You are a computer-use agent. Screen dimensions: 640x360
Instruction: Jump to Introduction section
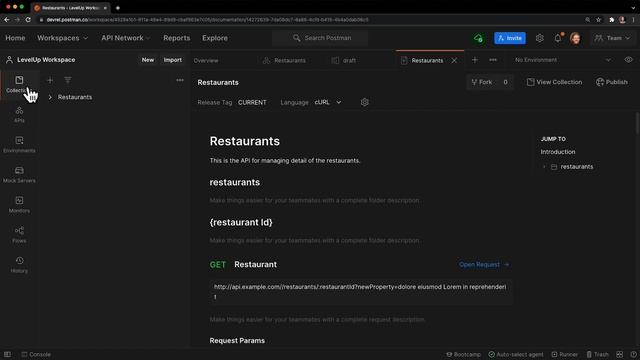coord(558,152)
